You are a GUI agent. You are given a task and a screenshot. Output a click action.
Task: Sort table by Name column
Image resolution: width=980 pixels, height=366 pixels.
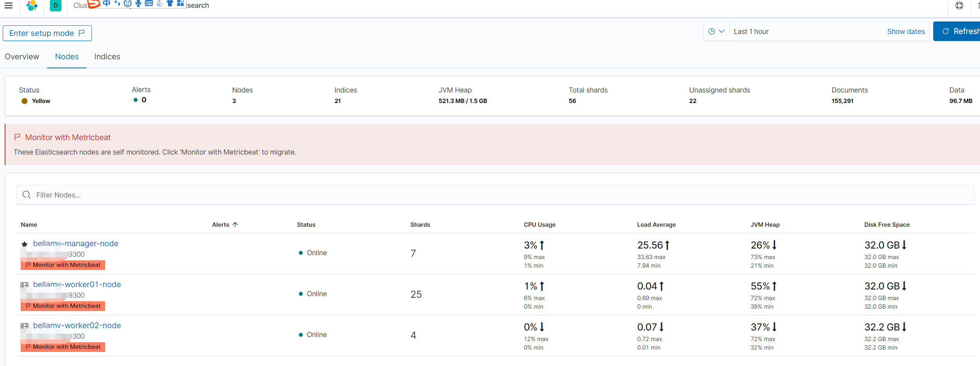(x=29, y=225)
